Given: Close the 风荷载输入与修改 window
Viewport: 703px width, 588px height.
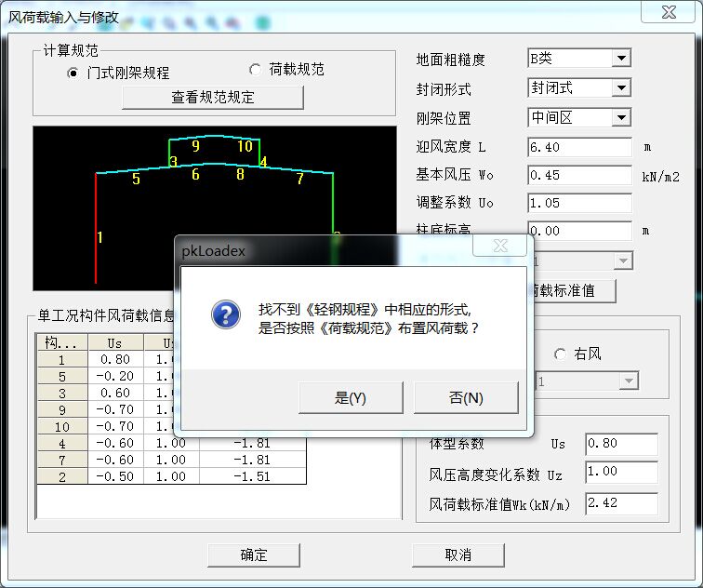Looking at the screenshot, I should coord(669,12).
